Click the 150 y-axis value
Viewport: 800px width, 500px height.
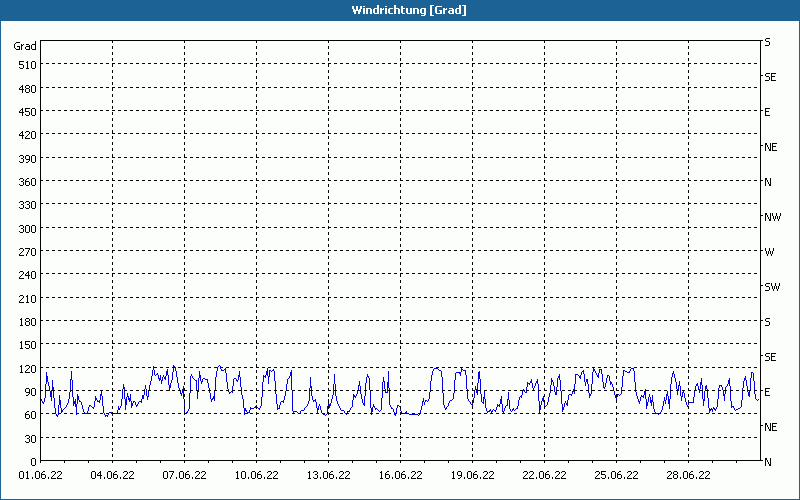(x=27, y=345)
